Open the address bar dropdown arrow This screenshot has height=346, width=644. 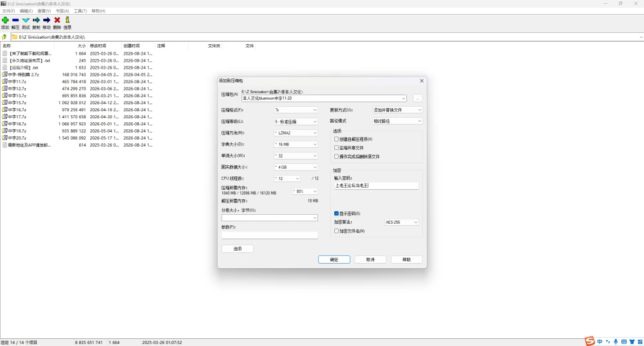[x=641, y=37]
